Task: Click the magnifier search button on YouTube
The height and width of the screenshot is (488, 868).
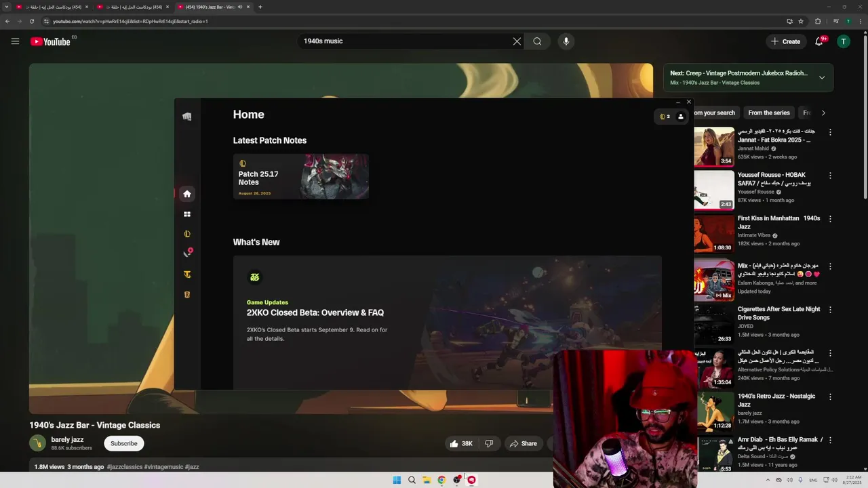Action: (x=537, y=41)
